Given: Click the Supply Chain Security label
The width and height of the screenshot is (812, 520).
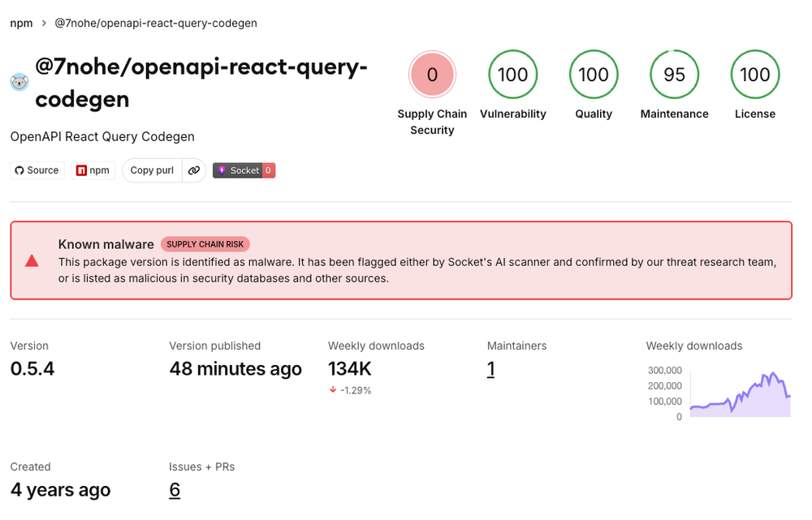Looking at the screenshot, I should click(433, 122).
